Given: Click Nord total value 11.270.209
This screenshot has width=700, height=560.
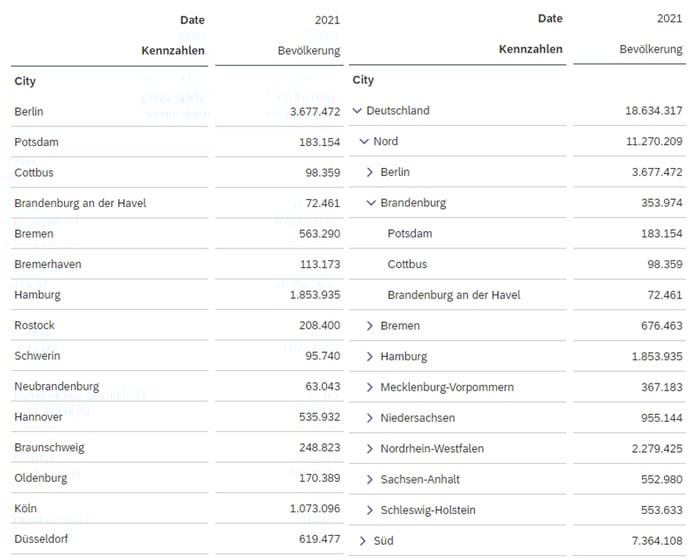Looking at the screenshot, I should coord(654,142).
